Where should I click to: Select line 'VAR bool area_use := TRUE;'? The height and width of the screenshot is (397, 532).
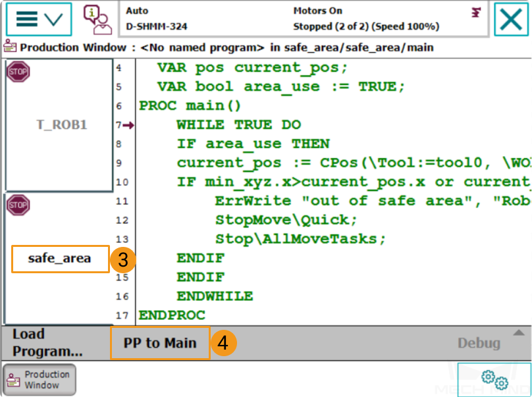coord(281,87)
